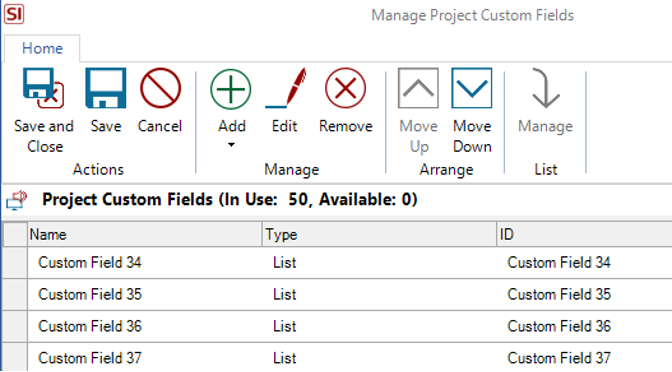Click the ID cell Custom Field 34
The width and height of the screenshot is (672, 372).
[585, 263]
